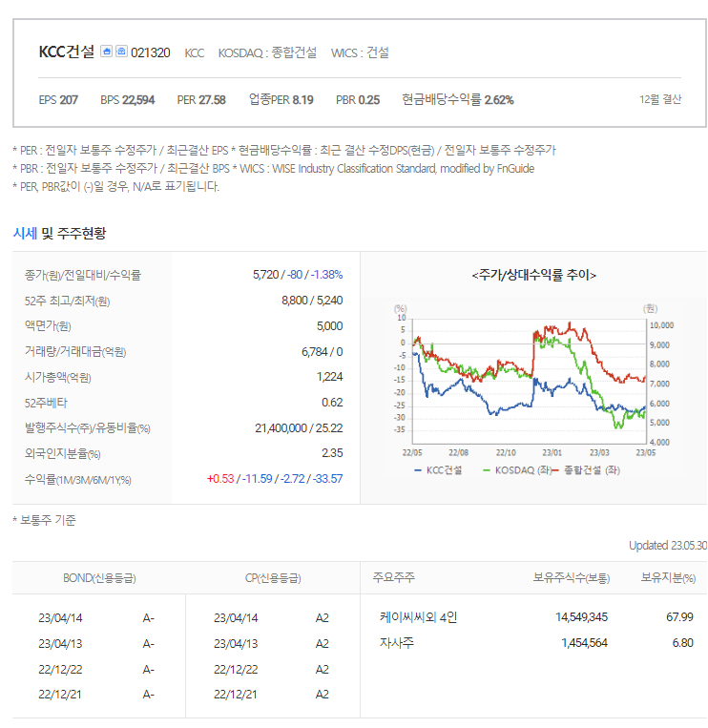
Task: Open the company homepage icon beside KCC건설
Action: (x=106, y=52)
